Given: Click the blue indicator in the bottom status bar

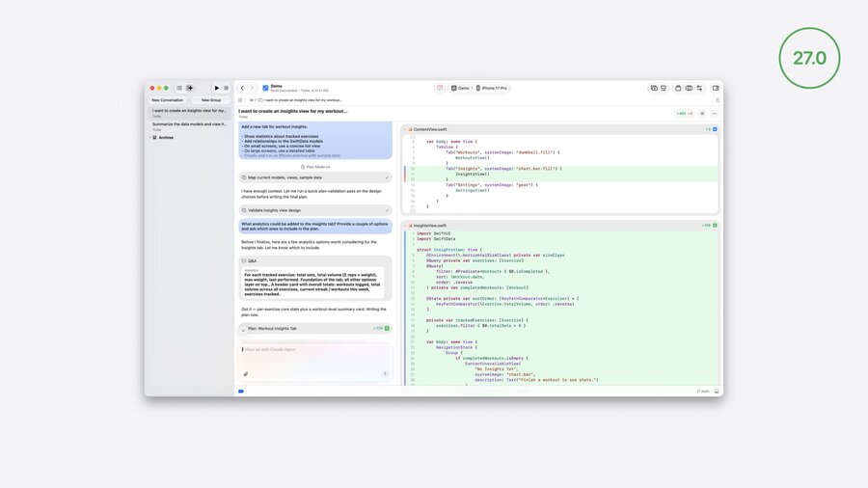Looking at the screenshot, I should pyautogui.click(x=241, y=392).
